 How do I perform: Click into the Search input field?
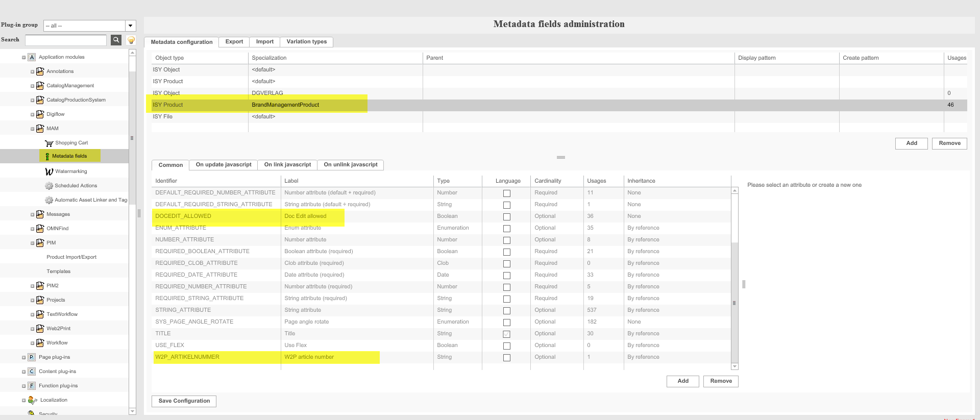(66, 40)
